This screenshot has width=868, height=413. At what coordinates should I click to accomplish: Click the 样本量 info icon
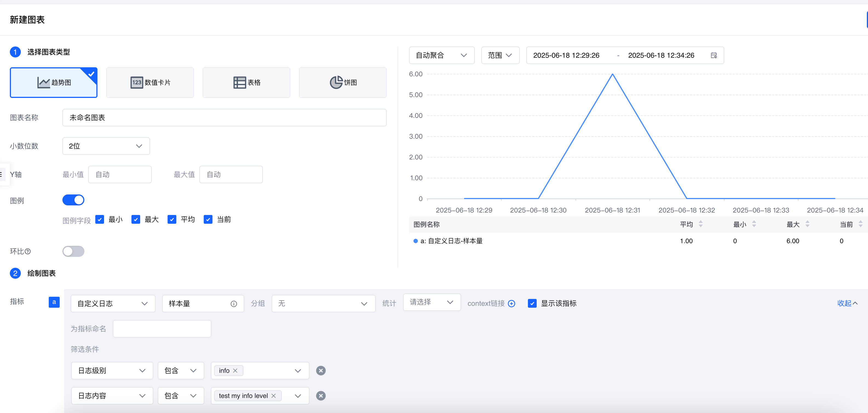point(234,304)
